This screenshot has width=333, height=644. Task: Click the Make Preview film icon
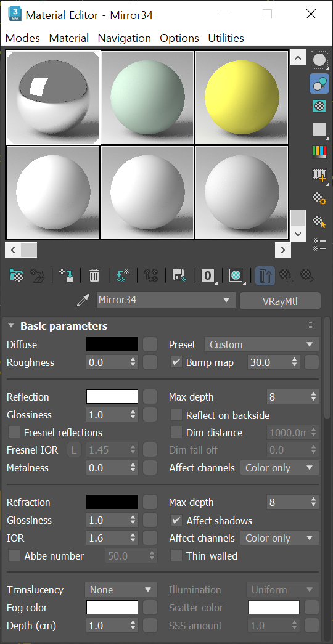[x=319, y=175]
